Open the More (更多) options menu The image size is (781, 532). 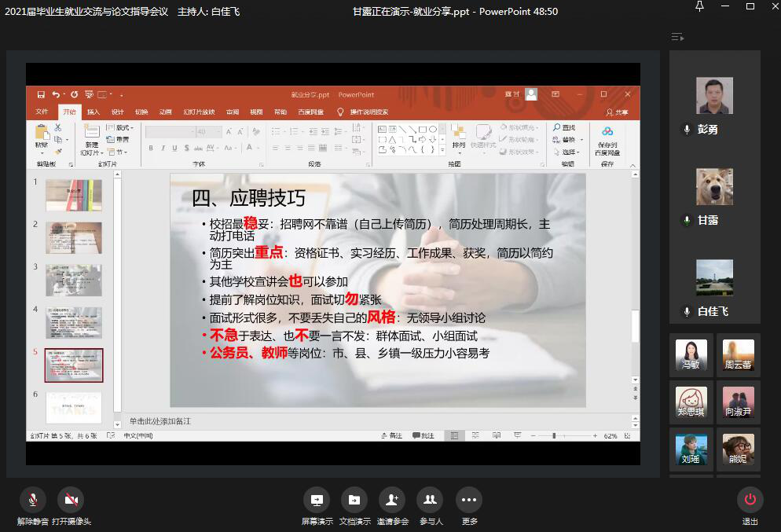pos(469,500)
